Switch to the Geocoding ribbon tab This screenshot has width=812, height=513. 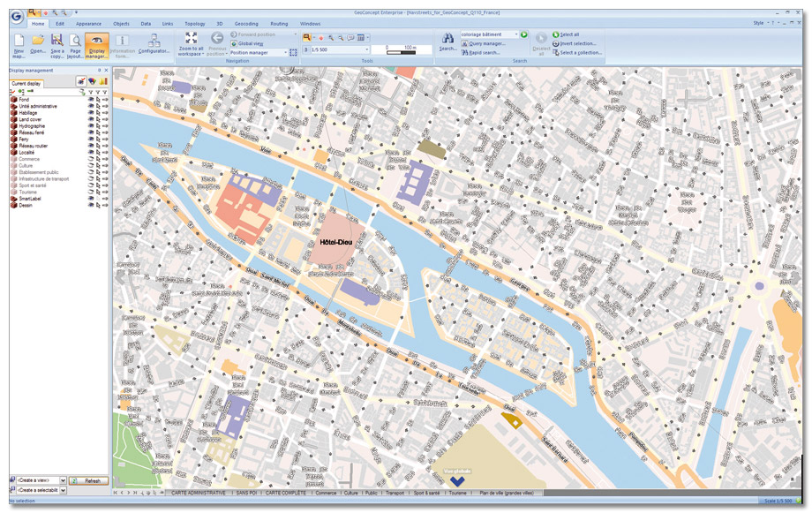point(246,23)
